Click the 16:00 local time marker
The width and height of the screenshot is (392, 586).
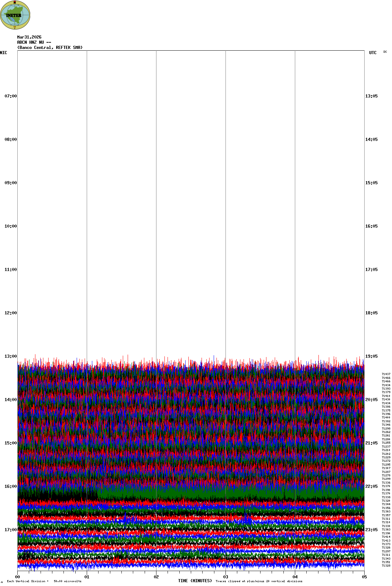(x=10, y=486)
